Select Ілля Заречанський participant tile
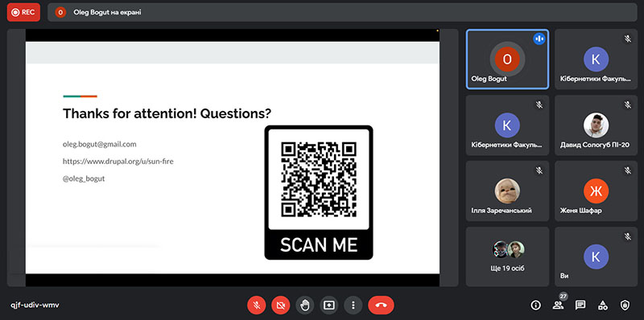Screen dimensions: 644x320 507,191
